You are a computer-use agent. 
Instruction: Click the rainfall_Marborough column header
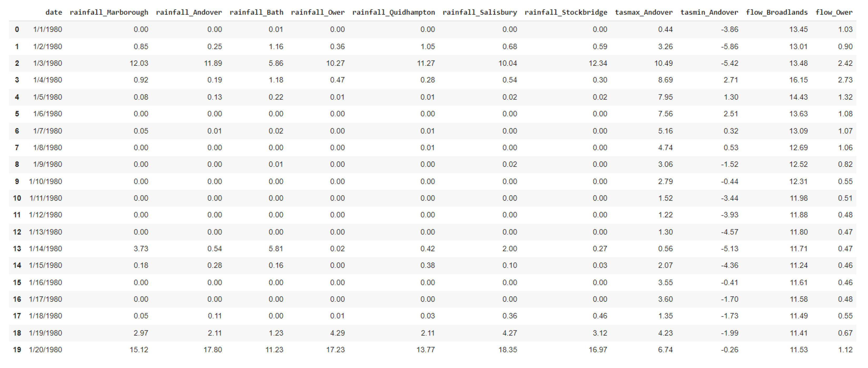click(109, 12)
